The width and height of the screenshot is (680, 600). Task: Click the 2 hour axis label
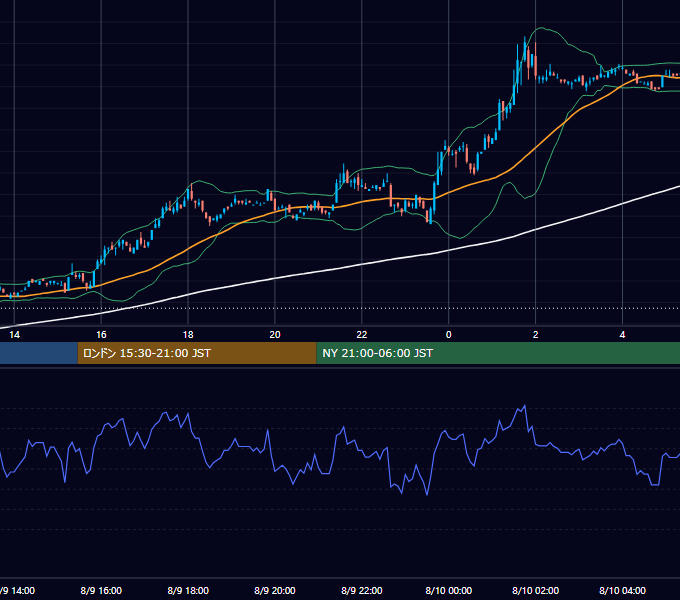[x=536, y=335]
